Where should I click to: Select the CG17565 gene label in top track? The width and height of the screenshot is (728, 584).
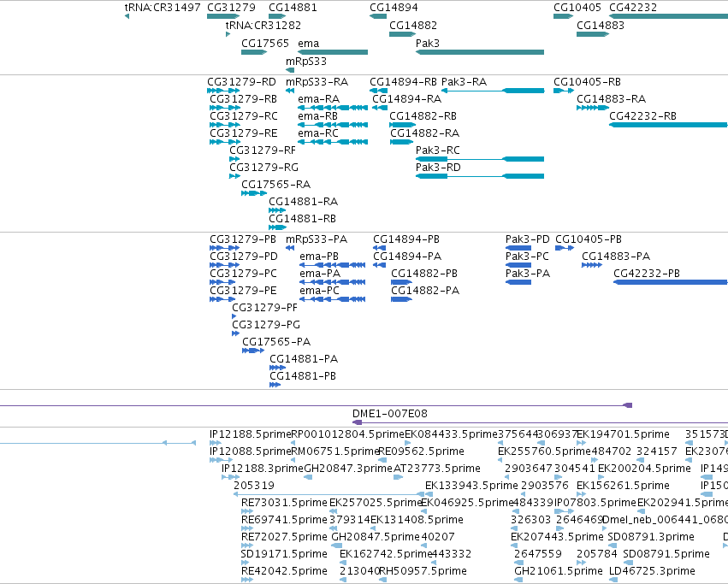pos(265,43)
